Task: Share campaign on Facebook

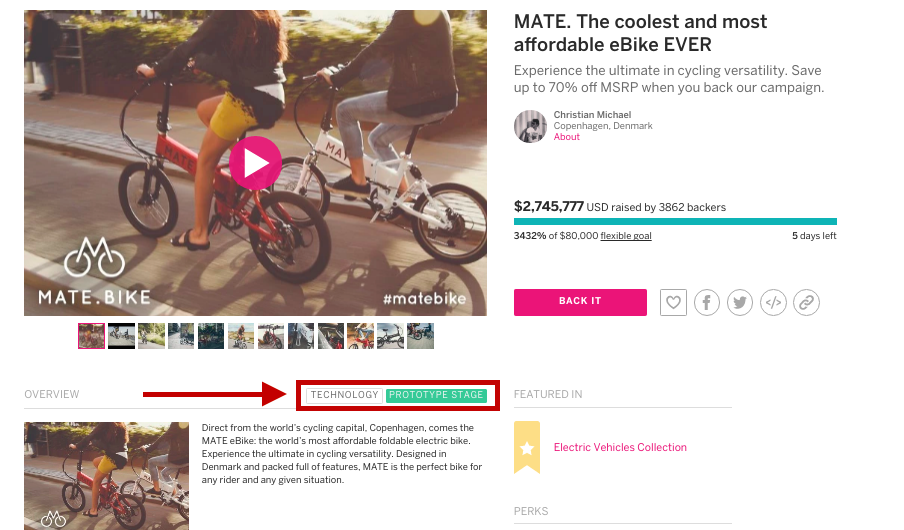Action: [707, 302]
